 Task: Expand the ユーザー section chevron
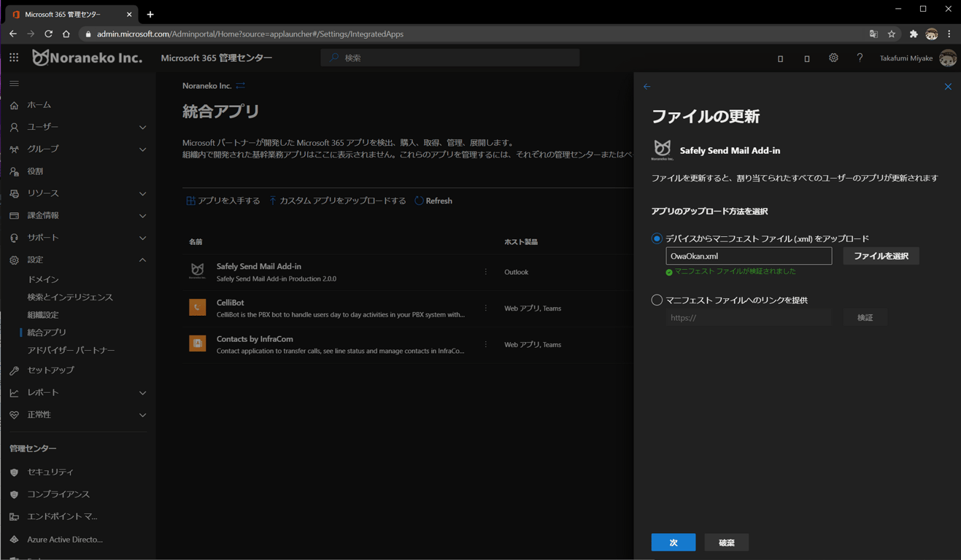pos(142,127)
